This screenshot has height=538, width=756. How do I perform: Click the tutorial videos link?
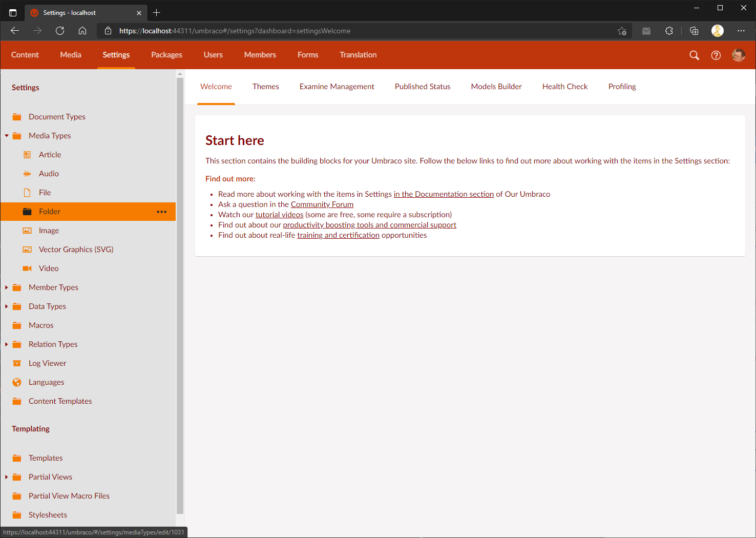tap(279, 214)
